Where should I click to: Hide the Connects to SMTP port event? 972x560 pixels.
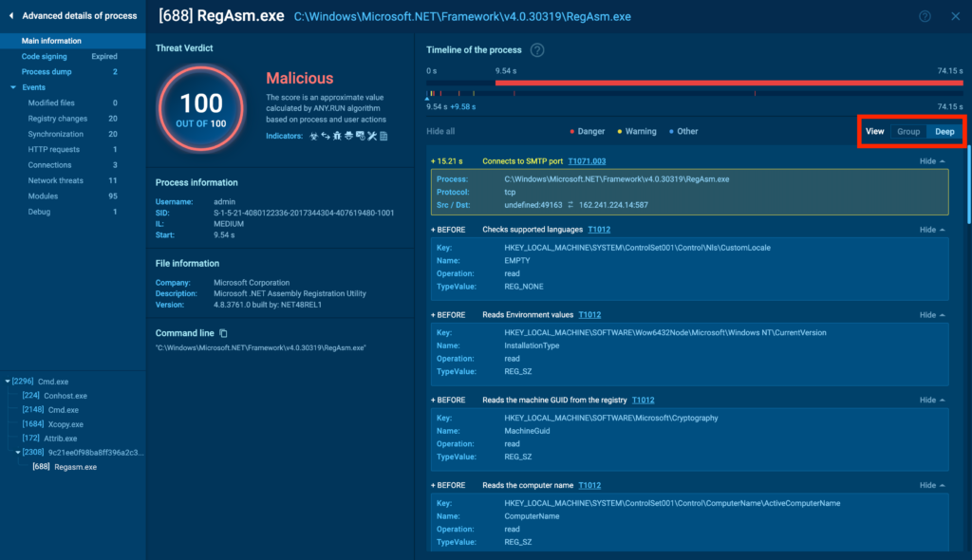[x=931, y=161]
